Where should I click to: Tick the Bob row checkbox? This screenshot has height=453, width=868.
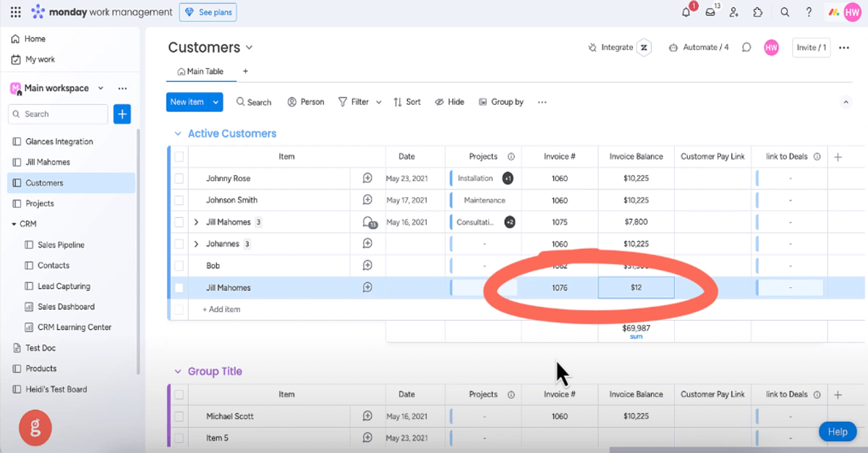click(179, 266)
